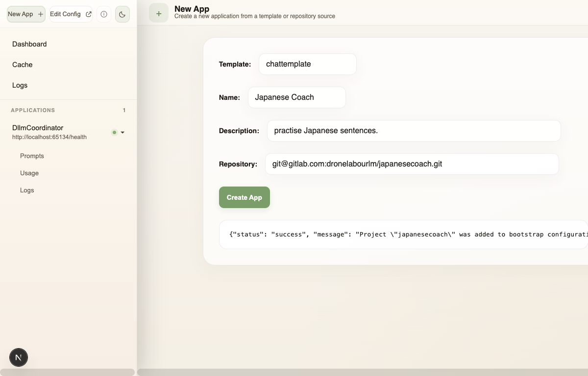Click the APPLICATIONS section heading
Screen dimensions: 588x376
pyautogui.click(x=33, y=111)
